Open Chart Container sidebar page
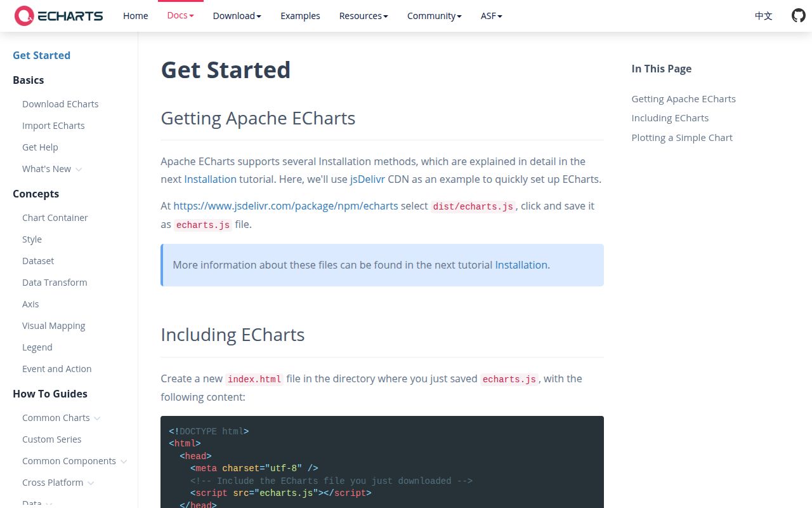 coord(55,218)
